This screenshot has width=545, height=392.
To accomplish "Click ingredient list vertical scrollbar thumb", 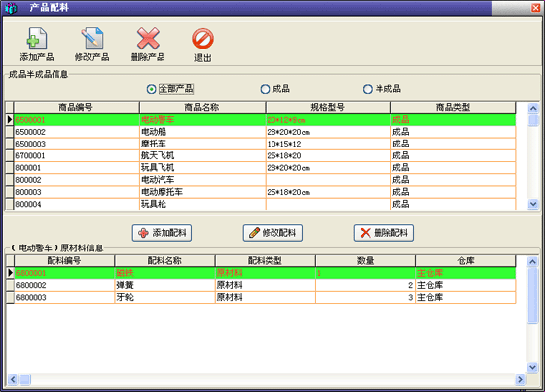I will pos(532,295).
